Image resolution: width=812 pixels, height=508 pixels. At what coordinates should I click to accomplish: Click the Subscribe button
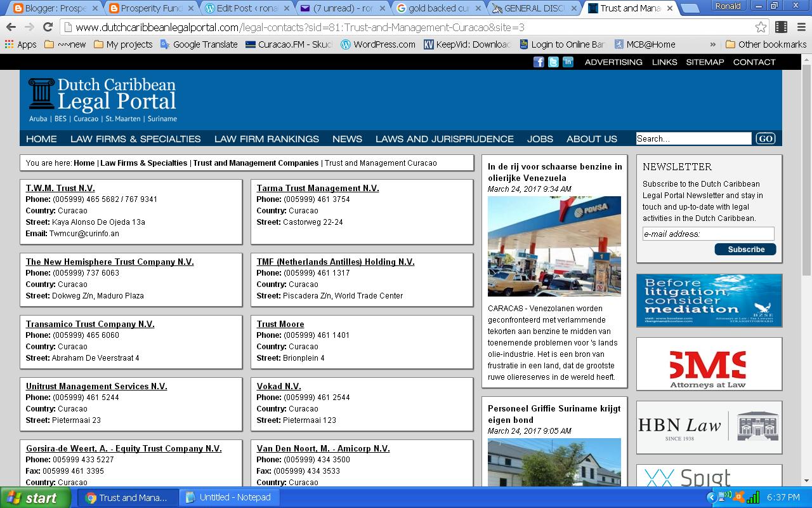click(745, 249)
